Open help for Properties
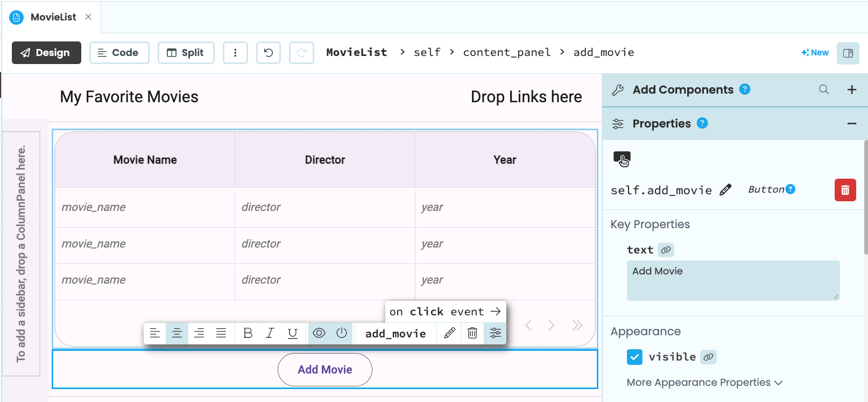The image size is (868, 402). click(x=702, y=123)
